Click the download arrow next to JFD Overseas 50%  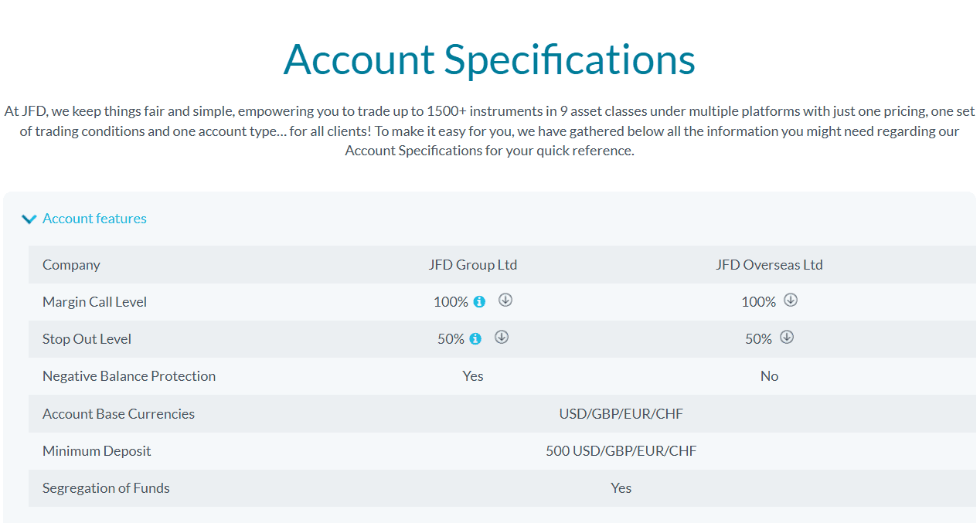[788, 338]
